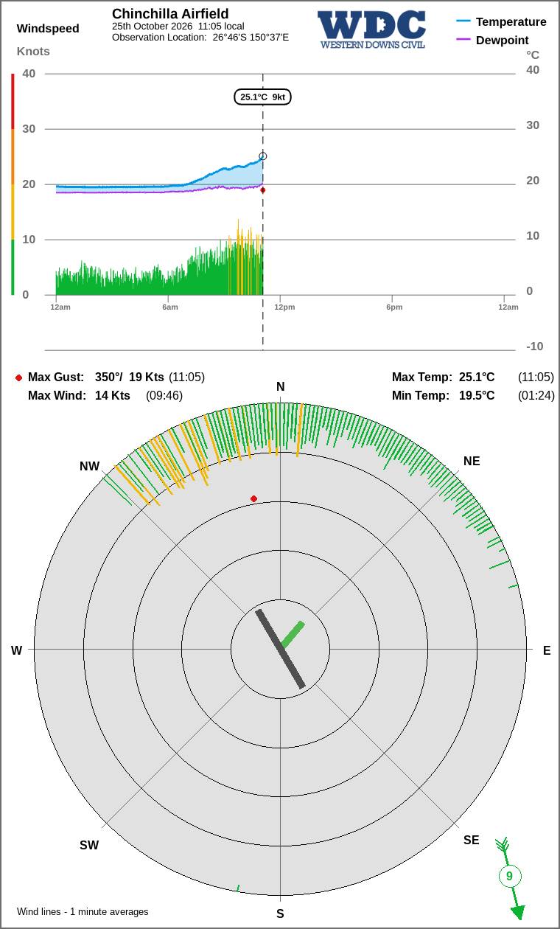Click 'Wind lines - 1 minute averages' note

pos(83,912)
